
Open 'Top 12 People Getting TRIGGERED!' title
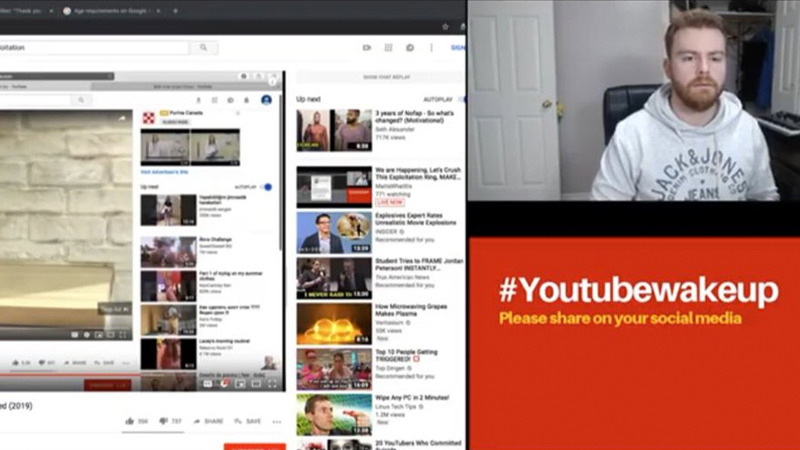click(406, 355)
